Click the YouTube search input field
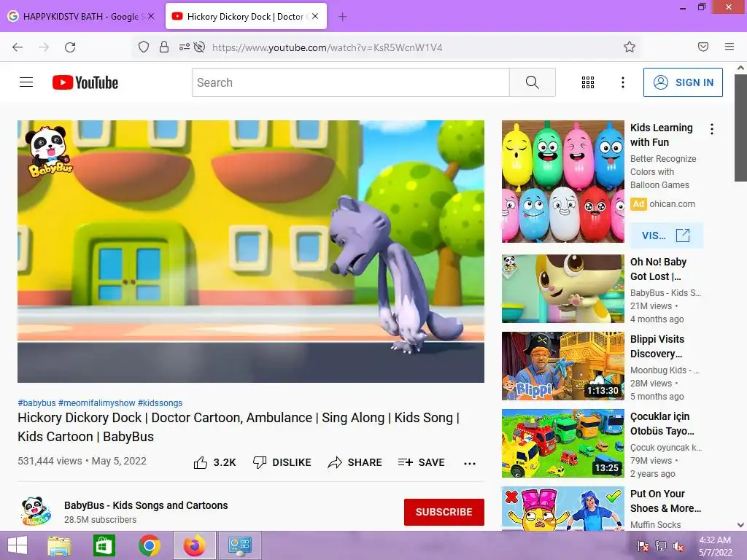Viewport: 747px width, 560px height. coord(351,82)
